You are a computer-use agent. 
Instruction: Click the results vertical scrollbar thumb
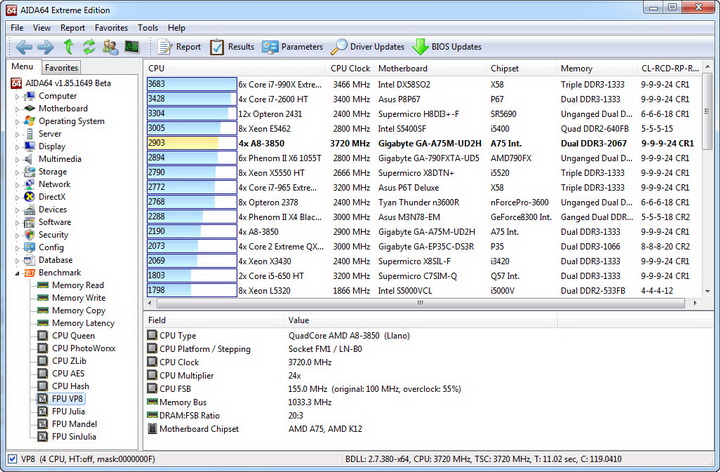click(x=707, y=111)
